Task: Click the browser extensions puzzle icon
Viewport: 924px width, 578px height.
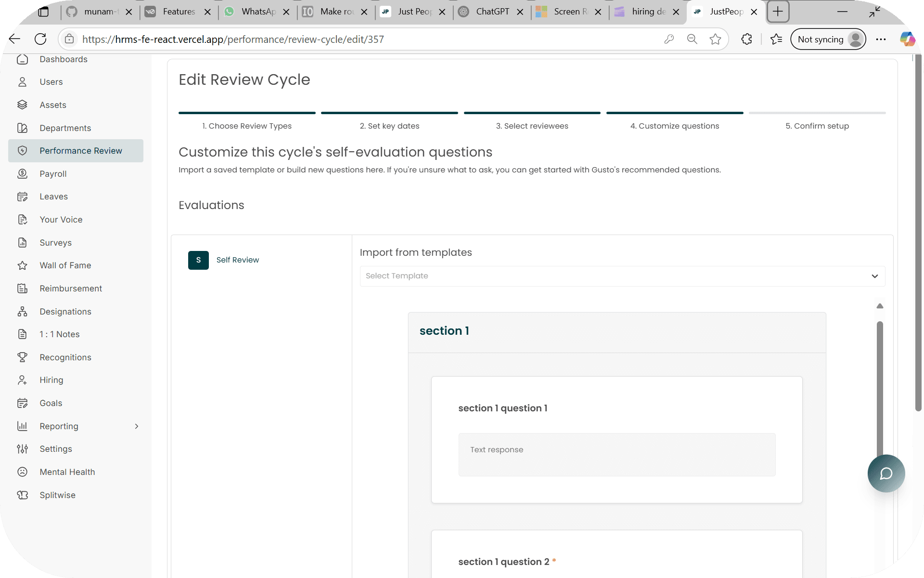Action: (746, 39)
